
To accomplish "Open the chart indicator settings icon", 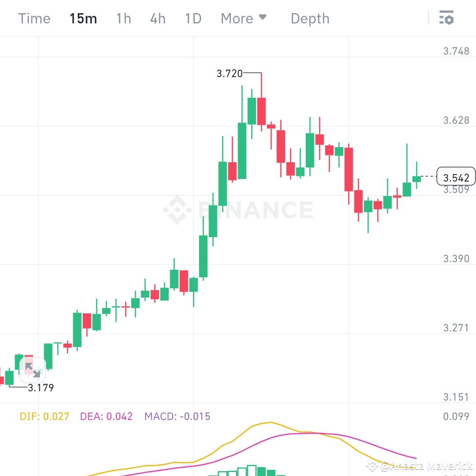I will (447, 18).
